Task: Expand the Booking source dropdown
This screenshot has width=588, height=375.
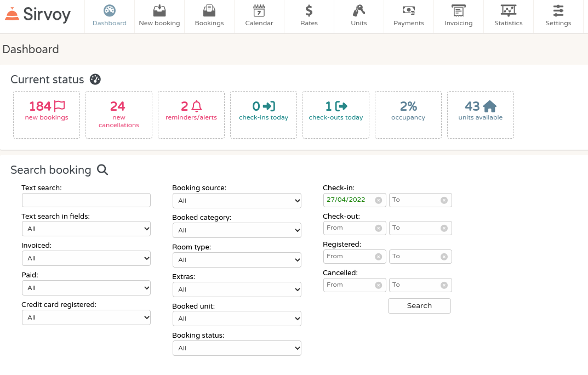Action: pyautogui.click(x=237, y=201)
